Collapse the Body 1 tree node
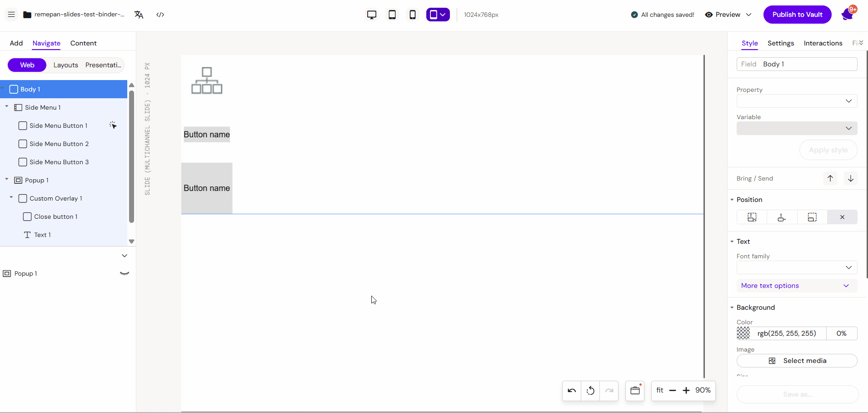 pyautogui.click(x=3, y=88)
